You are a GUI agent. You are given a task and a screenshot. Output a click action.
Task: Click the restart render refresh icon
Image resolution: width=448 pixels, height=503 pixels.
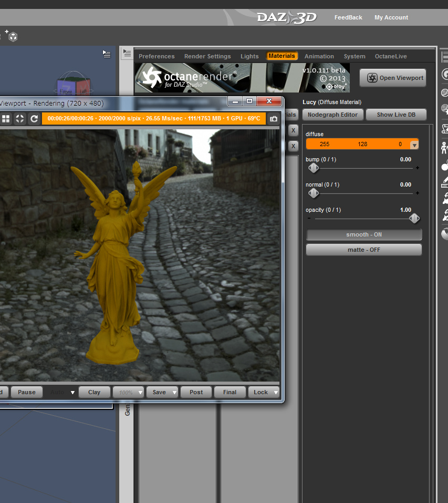point(34,119)
